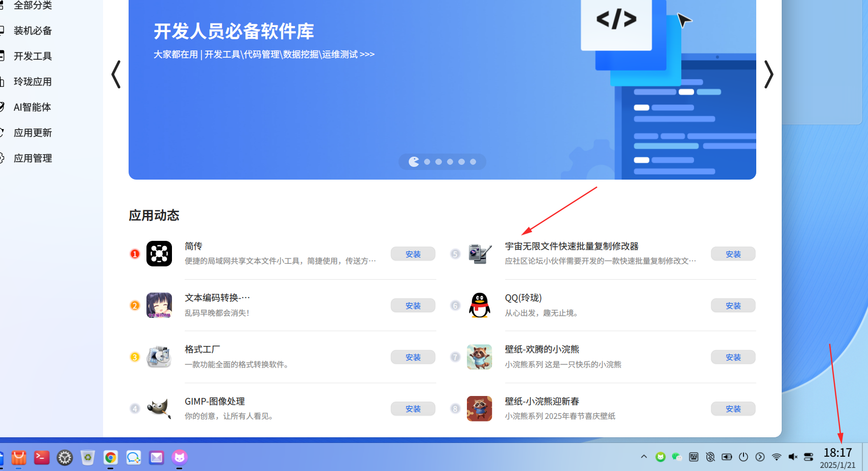Open the QQ(玲珑) penguin icon

coord(480,305)
